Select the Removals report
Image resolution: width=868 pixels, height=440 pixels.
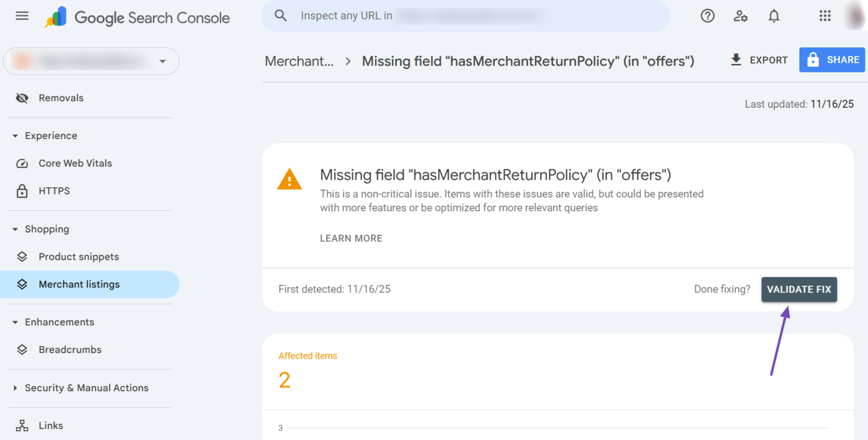(x=61, y=97)
